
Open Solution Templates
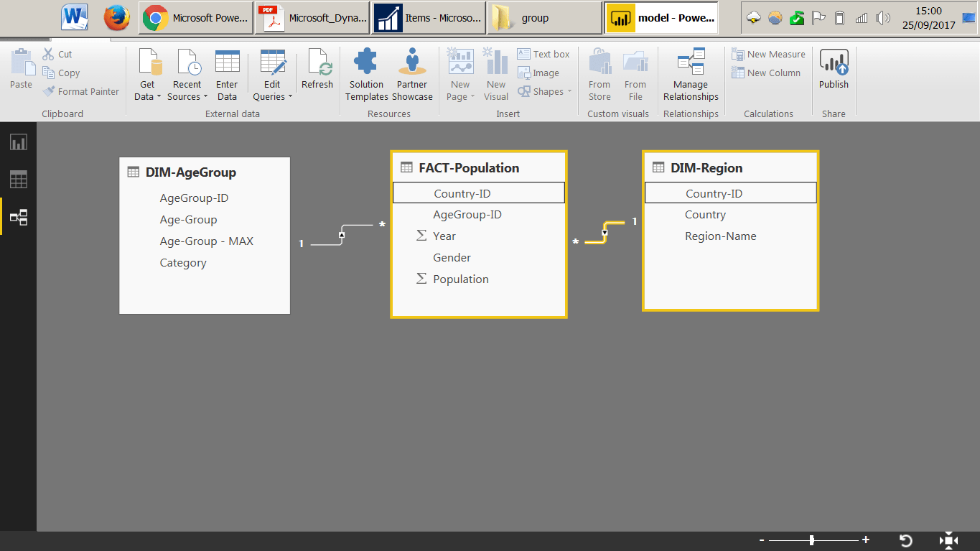366,75
